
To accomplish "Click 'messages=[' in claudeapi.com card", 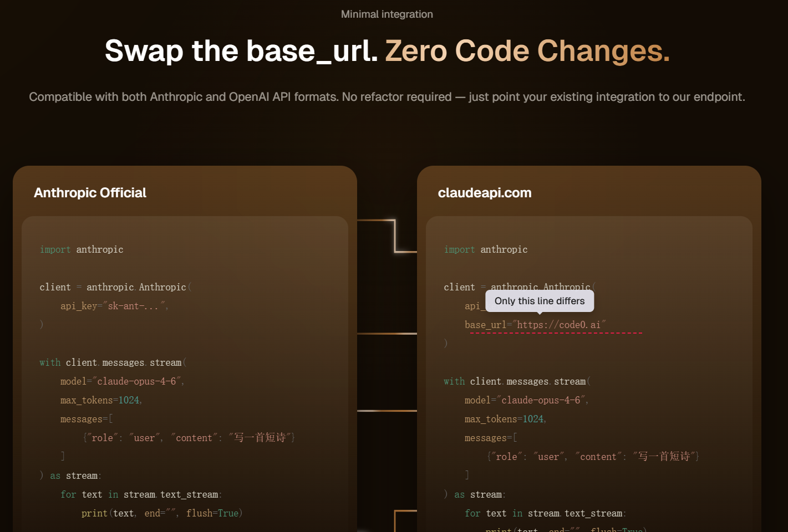I will pyautogui.click(x=491, y=438).
